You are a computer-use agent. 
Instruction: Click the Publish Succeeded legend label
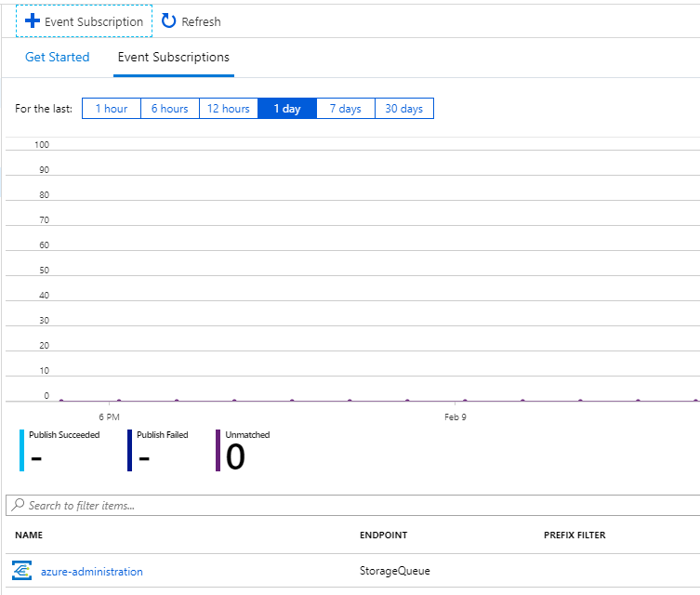pos(64,435)
